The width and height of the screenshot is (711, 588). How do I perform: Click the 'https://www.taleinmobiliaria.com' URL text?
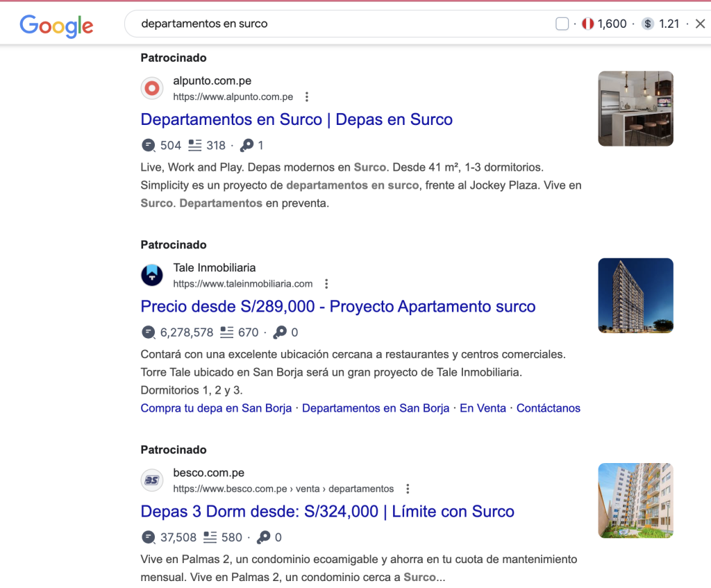tap(242, 284)
